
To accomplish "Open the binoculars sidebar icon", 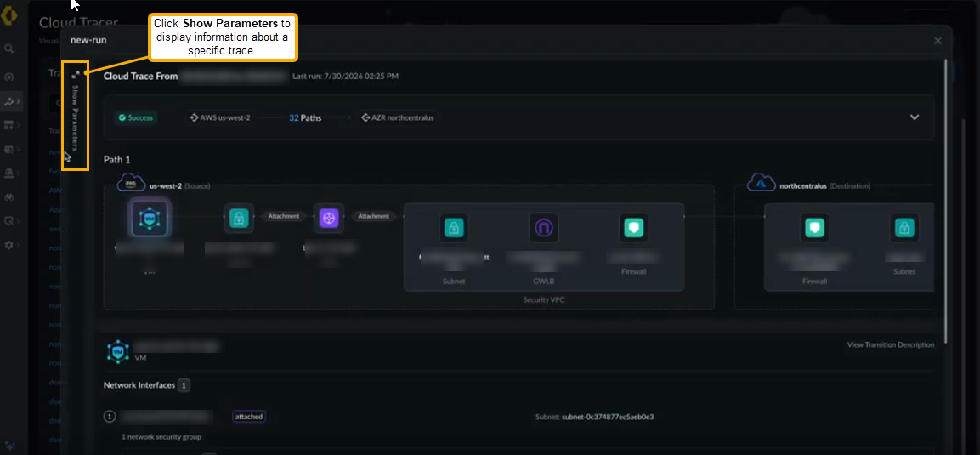I will click(8, 197).
